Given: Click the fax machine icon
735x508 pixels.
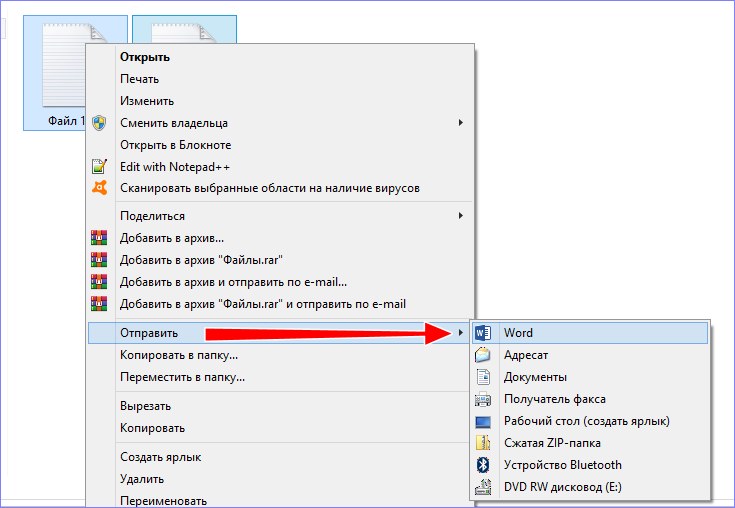Looking at the screenshot, I should pos(483,399).
